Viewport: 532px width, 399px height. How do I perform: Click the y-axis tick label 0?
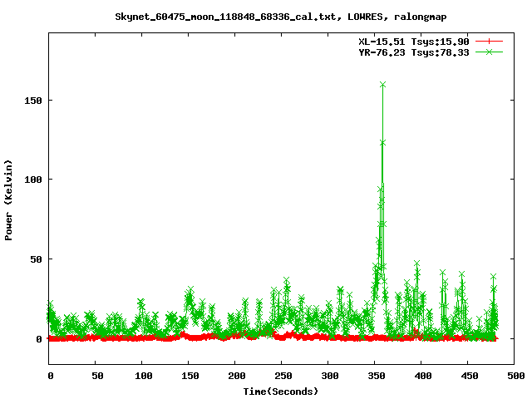(x=39, y=339)
